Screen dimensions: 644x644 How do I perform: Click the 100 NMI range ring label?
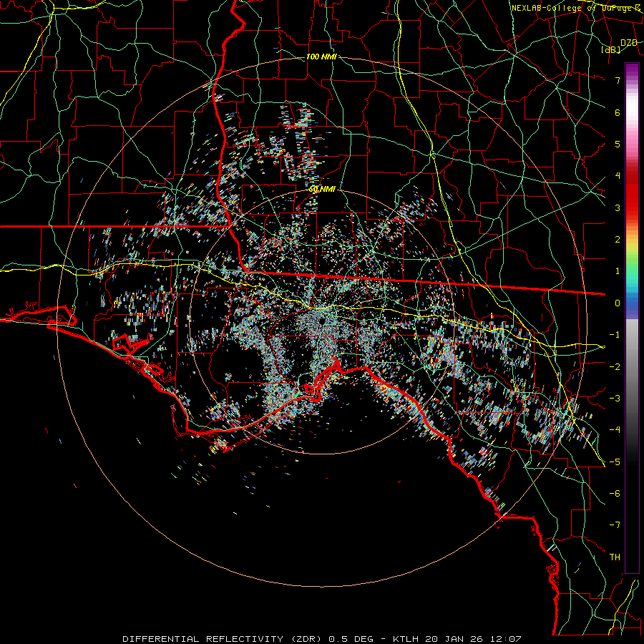pos(321,57)
